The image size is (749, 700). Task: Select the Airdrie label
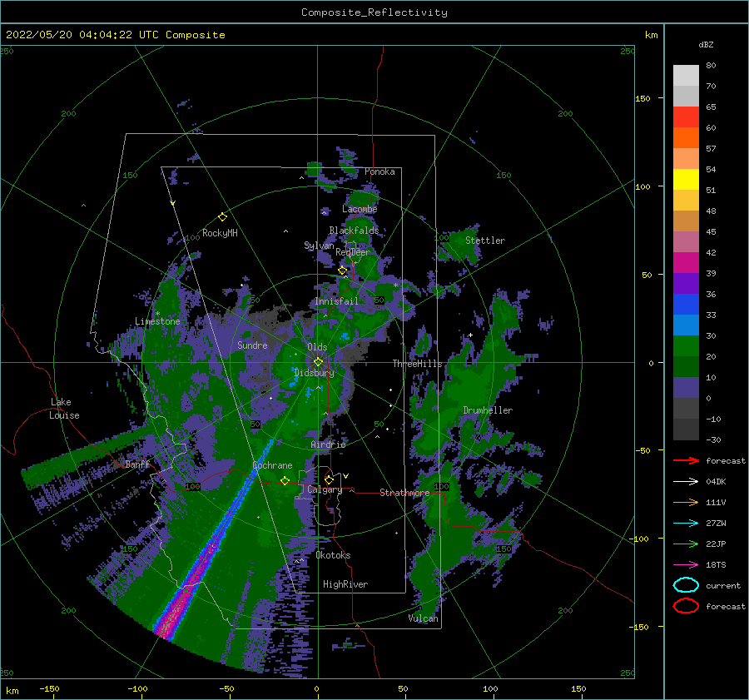point(328,444)
